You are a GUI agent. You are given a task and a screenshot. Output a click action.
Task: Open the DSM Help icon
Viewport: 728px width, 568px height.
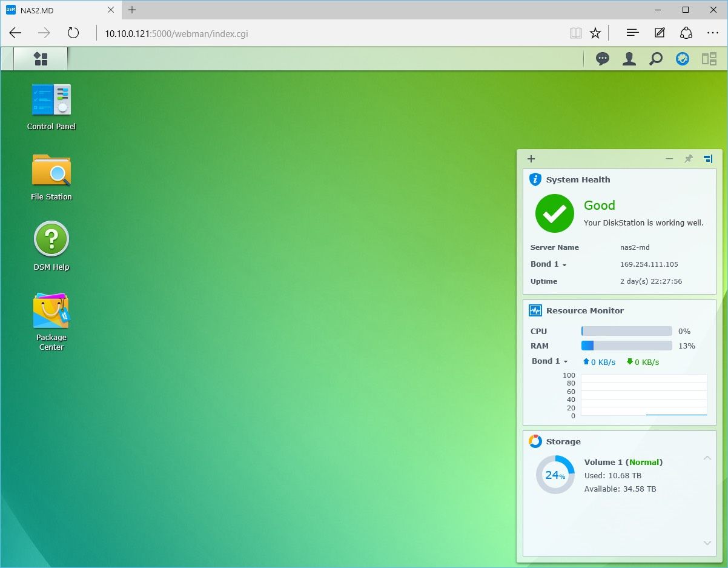pyautogui.click(x=51, y=246)
